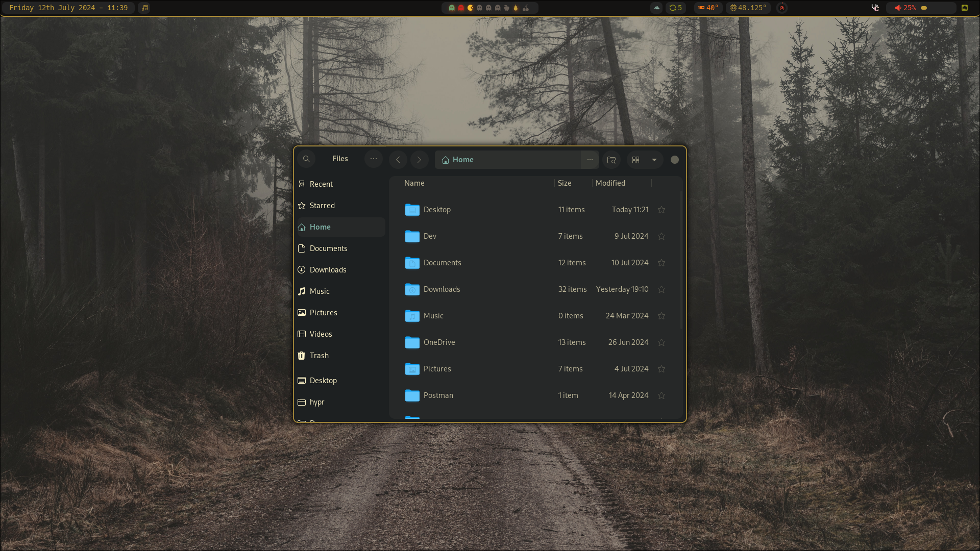Open the path bar options menu

(x=590, y=160)
